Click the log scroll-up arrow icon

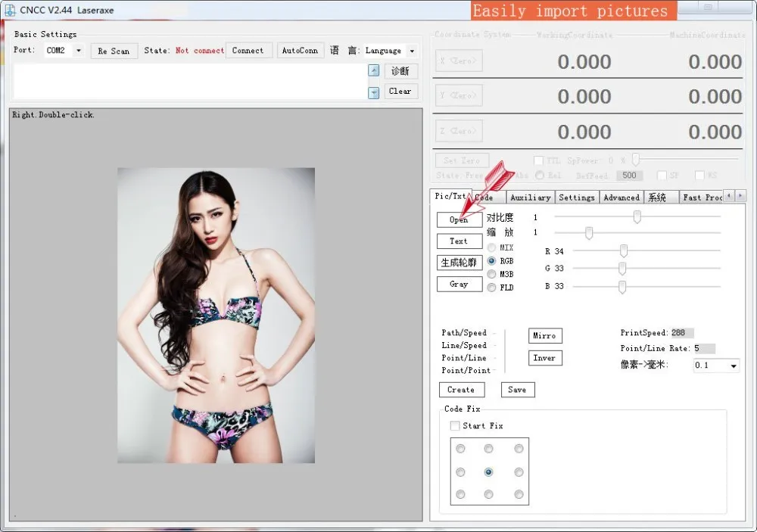coord(374,70)
